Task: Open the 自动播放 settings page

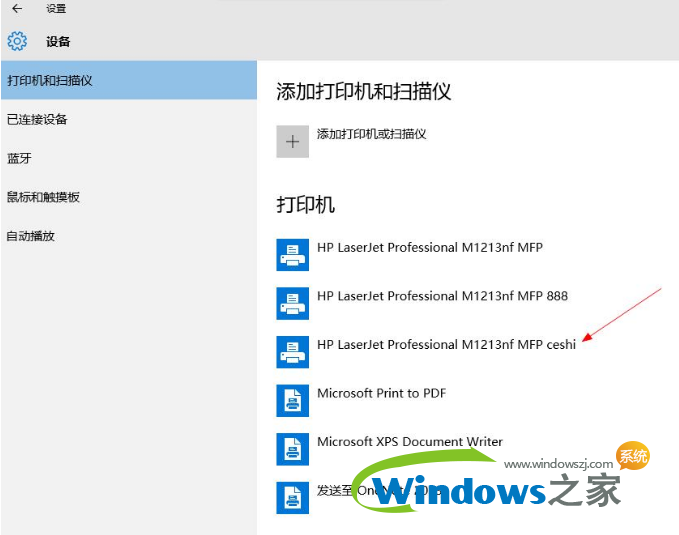Action: pyautogui.click(x=129, y=236)
